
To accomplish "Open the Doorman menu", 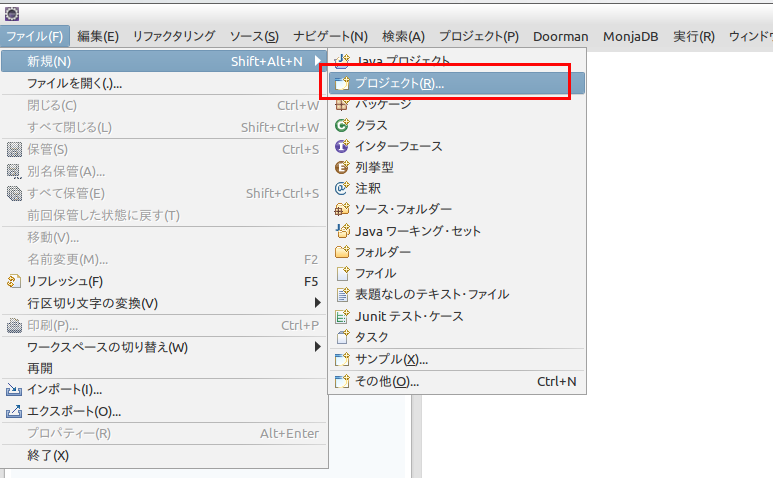I will point(561,36).
